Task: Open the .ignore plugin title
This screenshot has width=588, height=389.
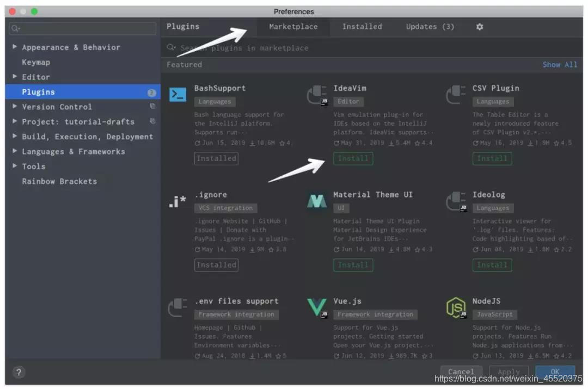Action: pyautogui.click(x=211, y=195)
